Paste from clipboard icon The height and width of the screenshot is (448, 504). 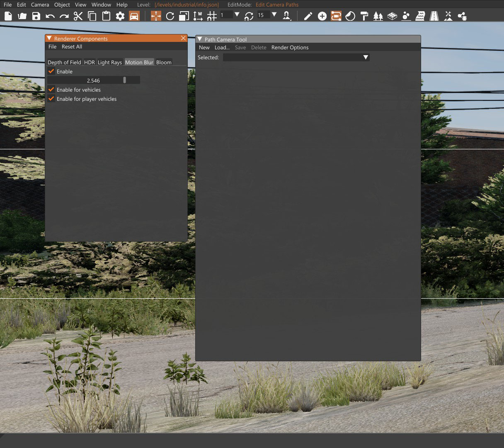[106, 16]
